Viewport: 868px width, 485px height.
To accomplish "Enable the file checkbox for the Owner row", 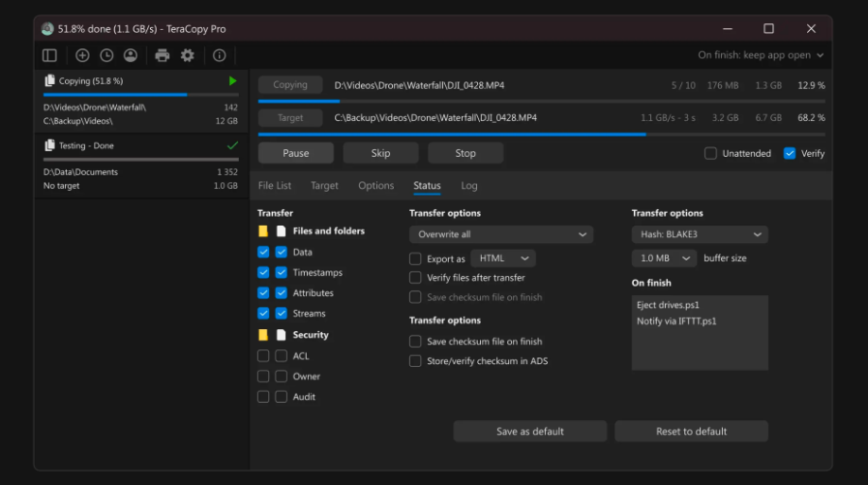I will tap(282, 377).
